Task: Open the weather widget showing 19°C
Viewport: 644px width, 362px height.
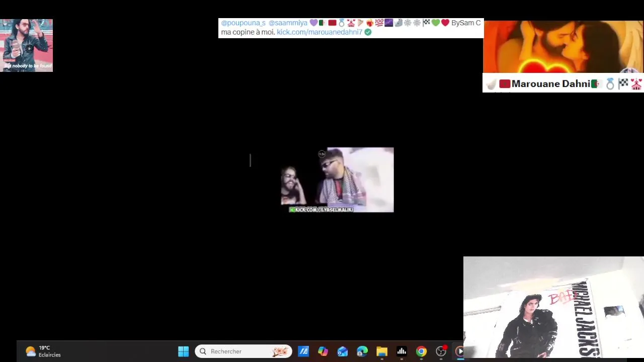Action: tap(43, 351)
